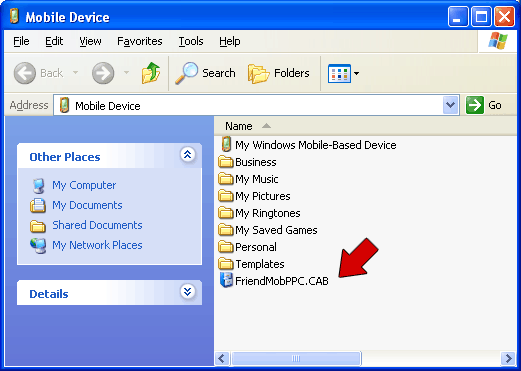Click the Mobile Device address bar icon
521x371 pixels.
click(x=64, y=105)
